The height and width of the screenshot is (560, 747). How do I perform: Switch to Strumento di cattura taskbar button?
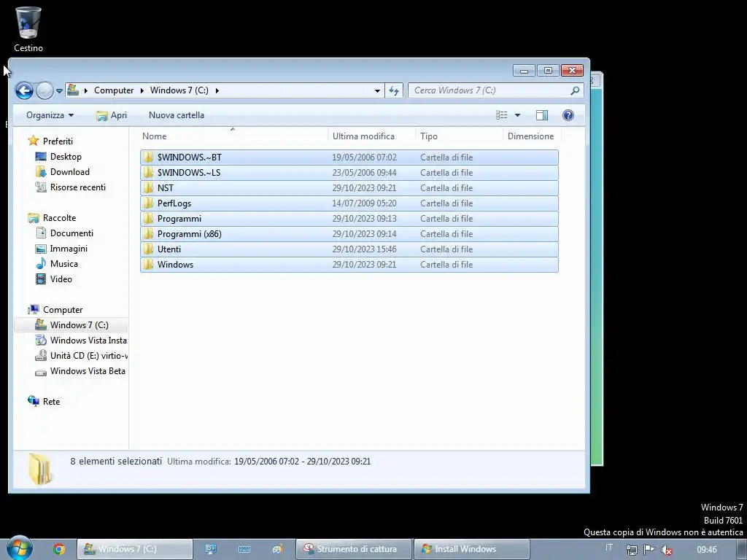pyautogui.click(x=354, y=549)
